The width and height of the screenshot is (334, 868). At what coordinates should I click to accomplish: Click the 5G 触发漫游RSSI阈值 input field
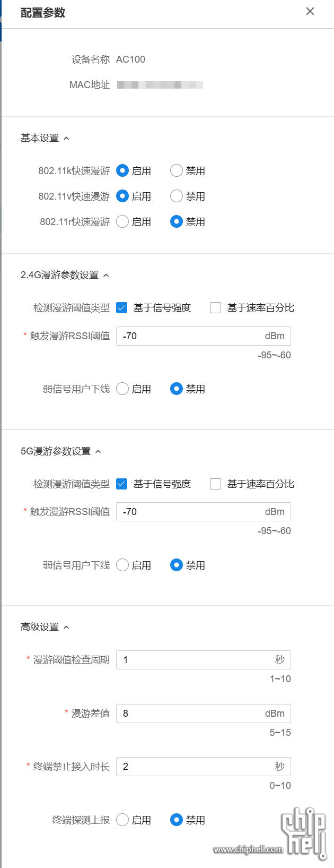pos(191,512)
